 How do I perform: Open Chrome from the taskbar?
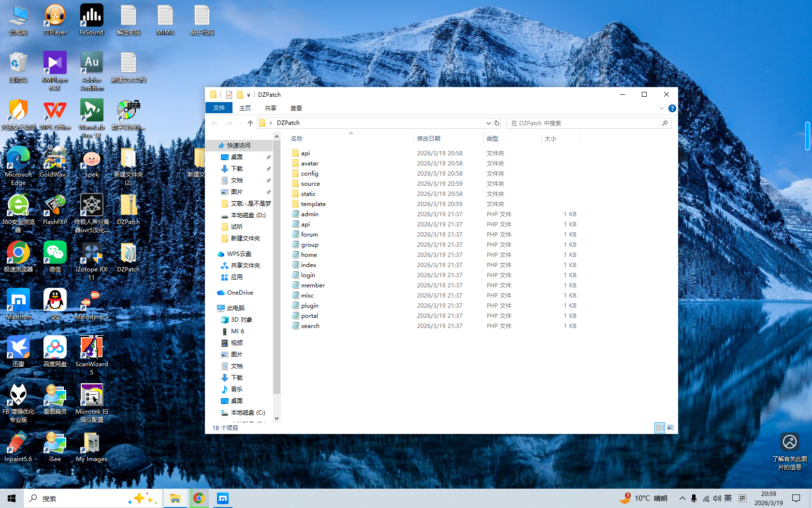click(x=198, y=498)
